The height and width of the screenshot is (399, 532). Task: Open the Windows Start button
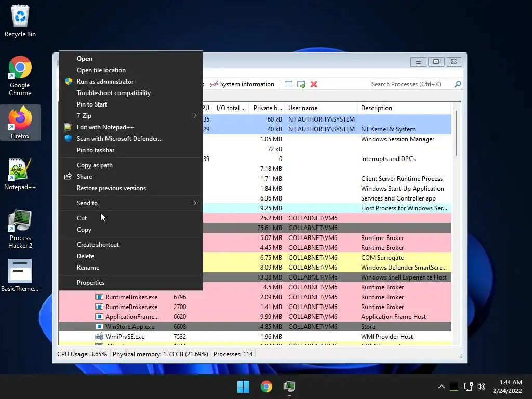click(x=243, y=387)
